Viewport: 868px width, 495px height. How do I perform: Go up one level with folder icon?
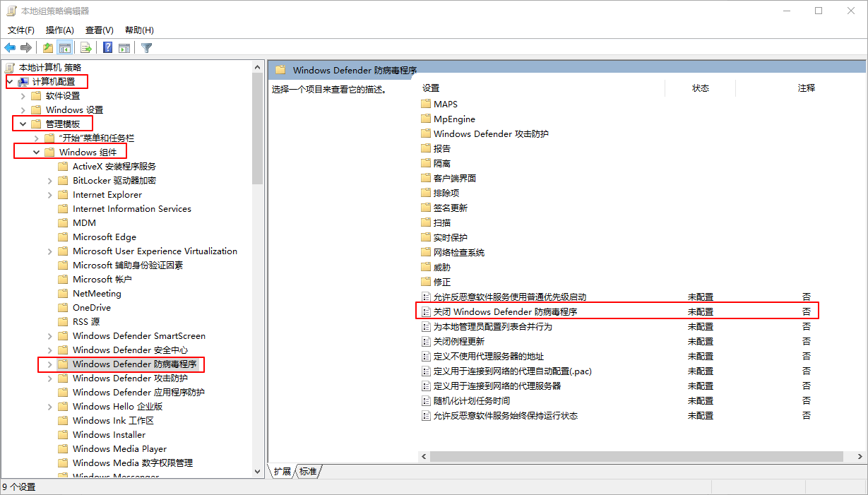tap(47, 48)
